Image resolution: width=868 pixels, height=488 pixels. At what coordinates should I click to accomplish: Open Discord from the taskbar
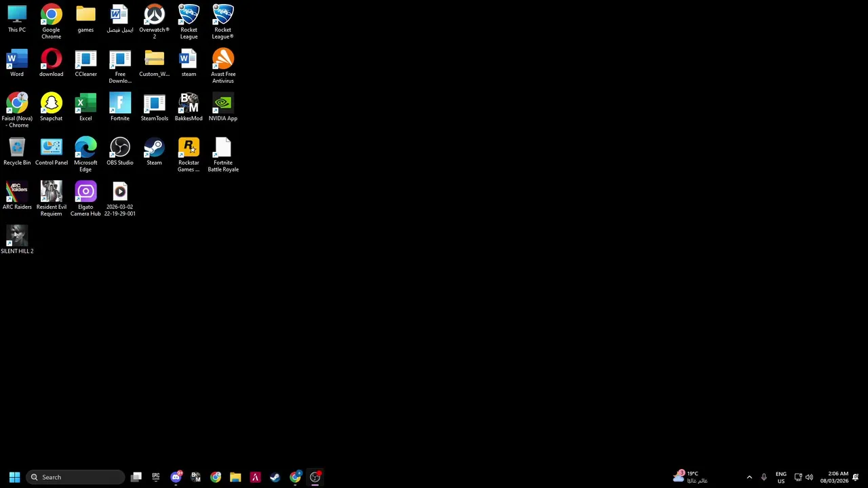[x=176, y=477]
